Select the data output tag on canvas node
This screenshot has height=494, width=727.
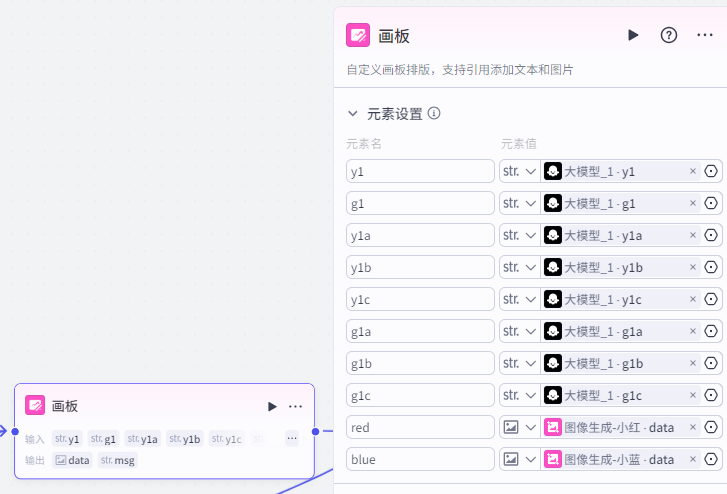click(x=72, y=460)
